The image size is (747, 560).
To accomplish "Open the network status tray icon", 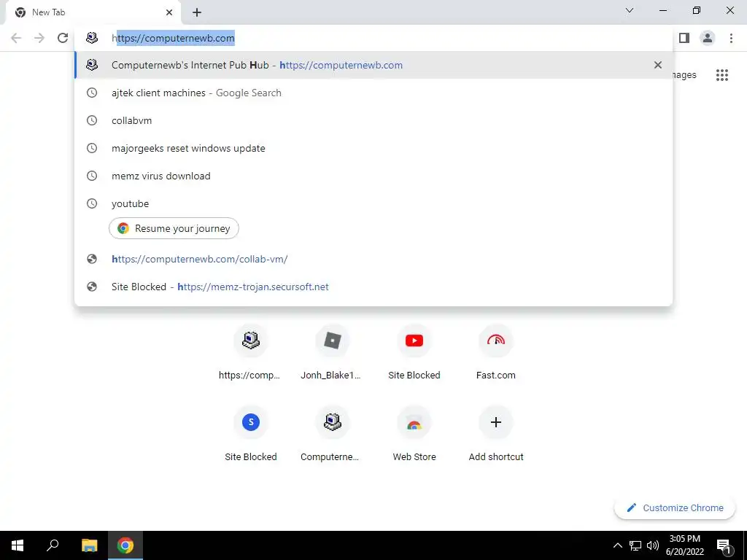I will coord(635,545).
